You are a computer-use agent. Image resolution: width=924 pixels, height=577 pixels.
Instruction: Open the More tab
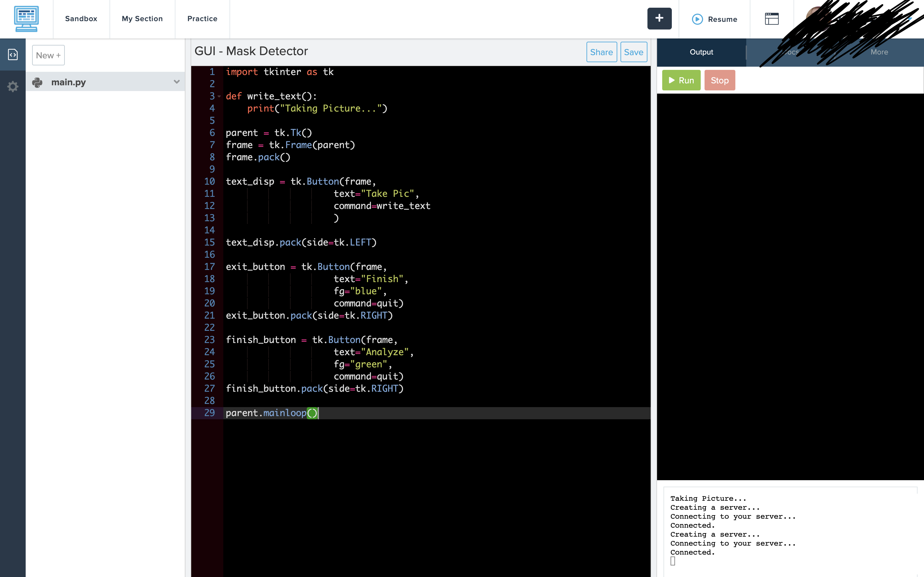(x=879, y=52)
